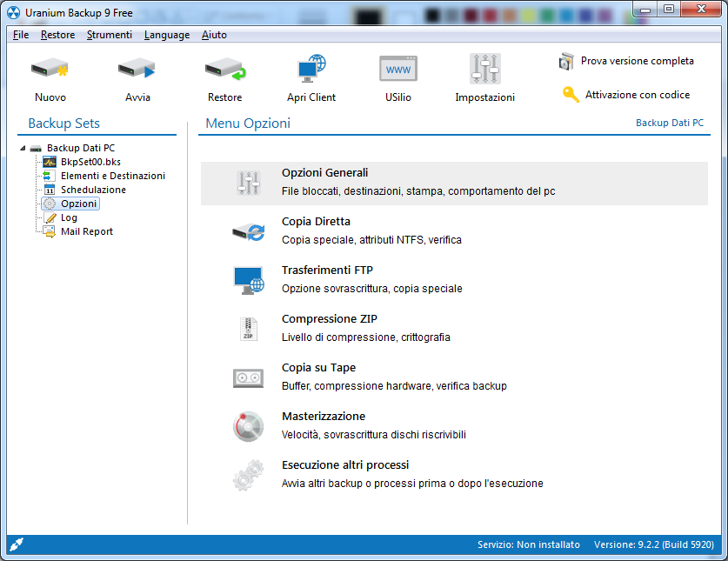Screen dimensions: 728x561
Task: Click the Esecuzione altri processi gears icon
Action: [249, 475]
